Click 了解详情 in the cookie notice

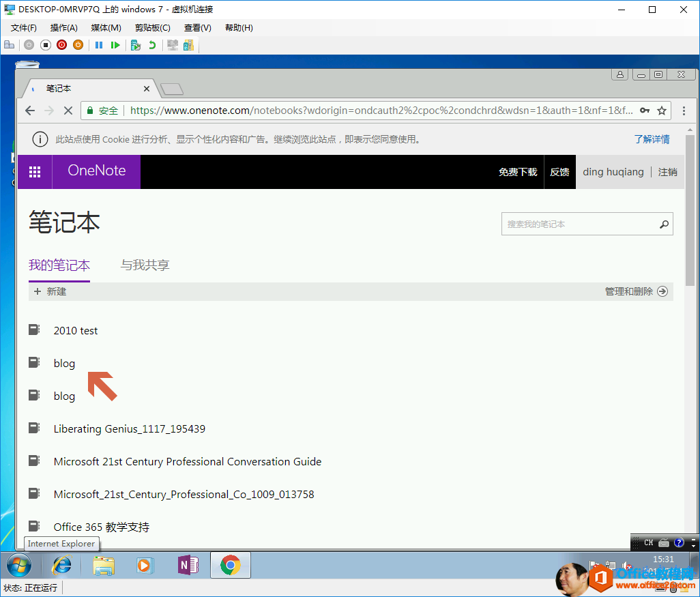click(652, 139)
